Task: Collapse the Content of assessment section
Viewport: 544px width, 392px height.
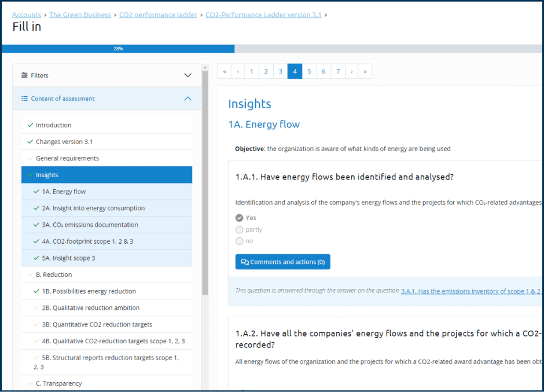Action: point(188,98)
